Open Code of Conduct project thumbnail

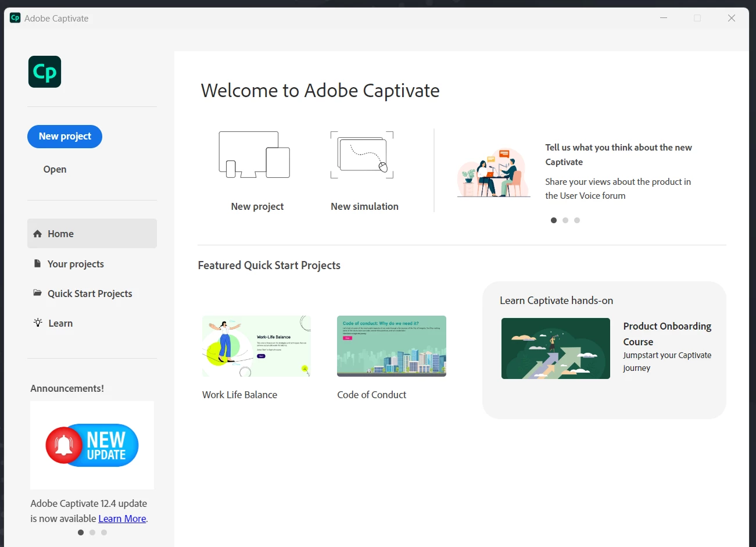(392, 346)
